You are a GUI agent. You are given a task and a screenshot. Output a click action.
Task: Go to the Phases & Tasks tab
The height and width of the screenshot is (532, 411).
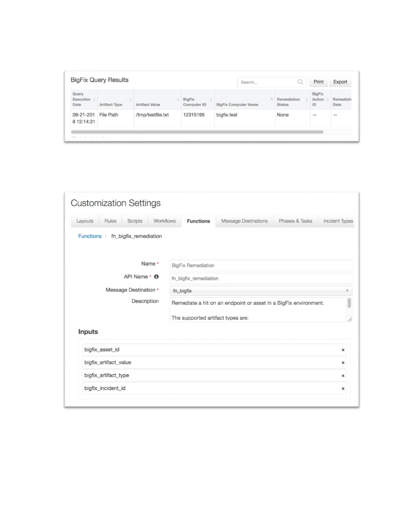pyautogui.click(x=295, y=221)
